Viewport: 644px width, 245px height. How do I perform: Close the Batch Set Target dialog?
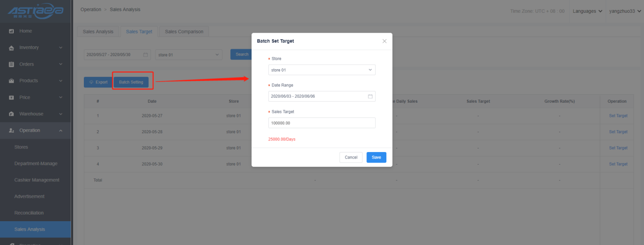pyautogui.click(x=384, y=41)
